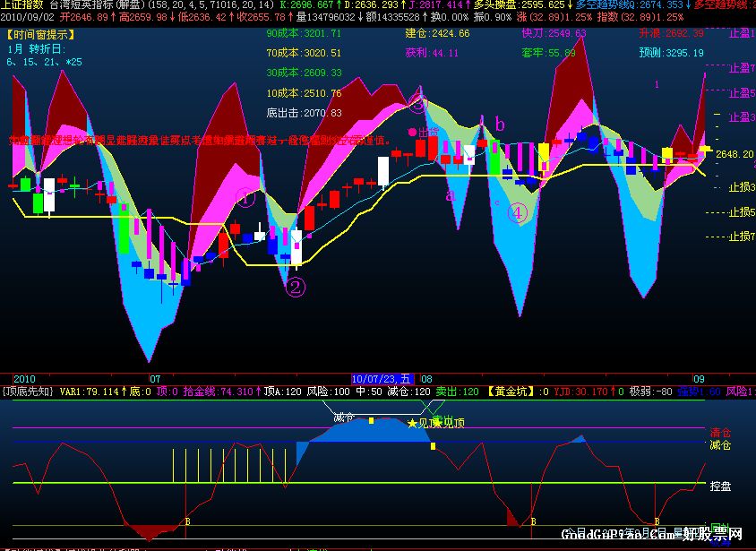Click the yellow star 见顶 signal

coord(421,423)
